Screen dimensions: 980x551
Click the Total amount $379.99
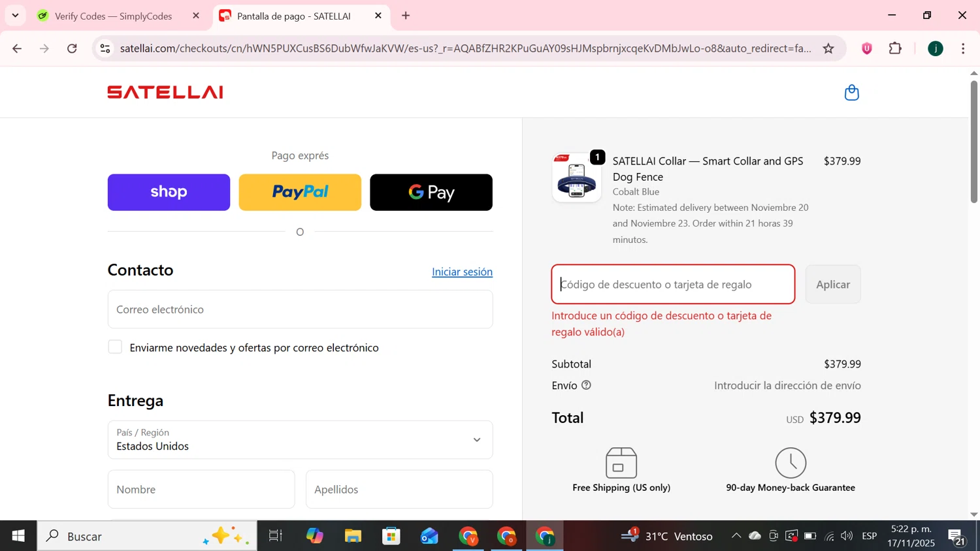coord(835,418)
